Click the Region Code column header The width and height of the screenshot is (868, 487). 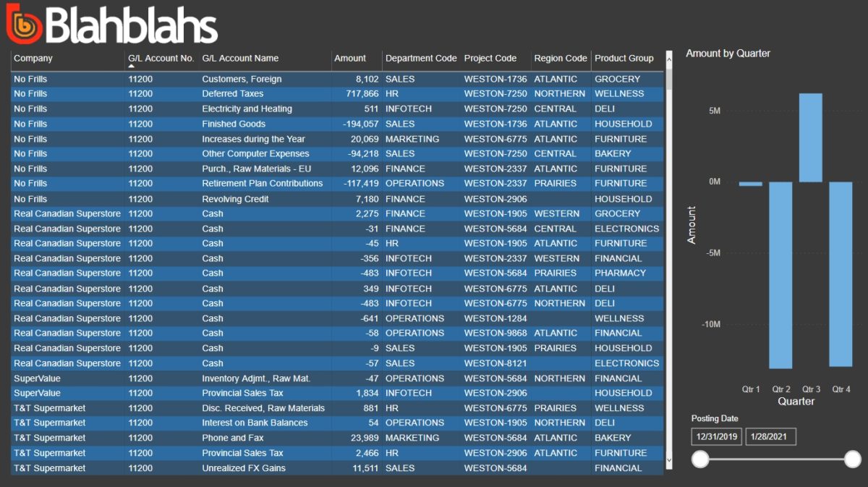(561, 59)
